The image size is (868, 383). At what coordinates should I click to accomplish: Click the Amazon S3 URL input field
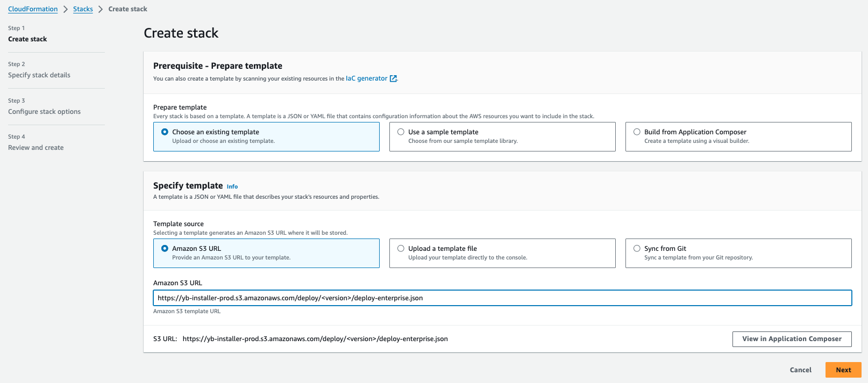[502, 298]
